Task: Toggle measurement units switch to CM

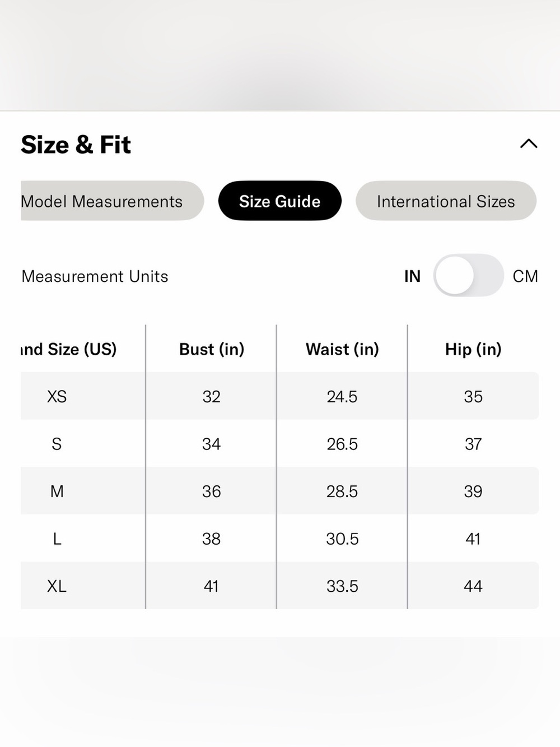Action: click(468, 275)
